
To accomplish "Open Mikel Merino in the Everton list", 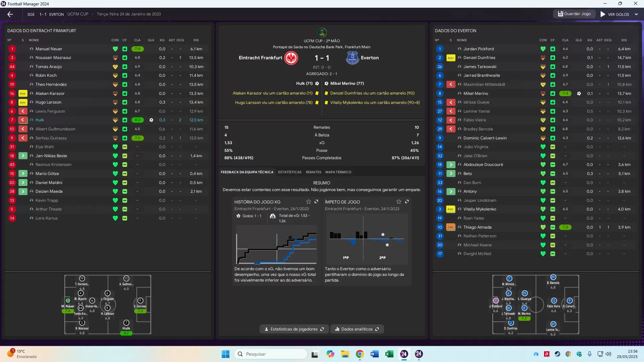I will [475, 94].
